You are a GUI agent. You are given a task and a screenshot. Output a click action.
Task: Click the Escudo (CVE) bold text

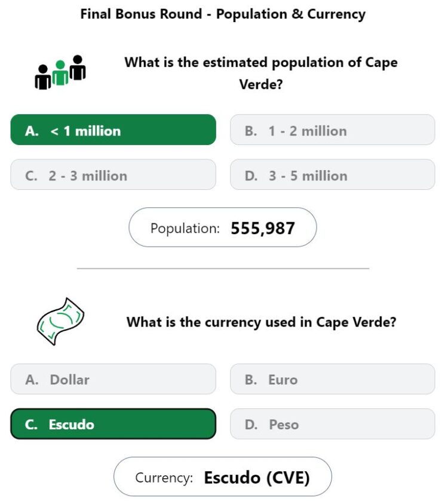pos(257,478)
